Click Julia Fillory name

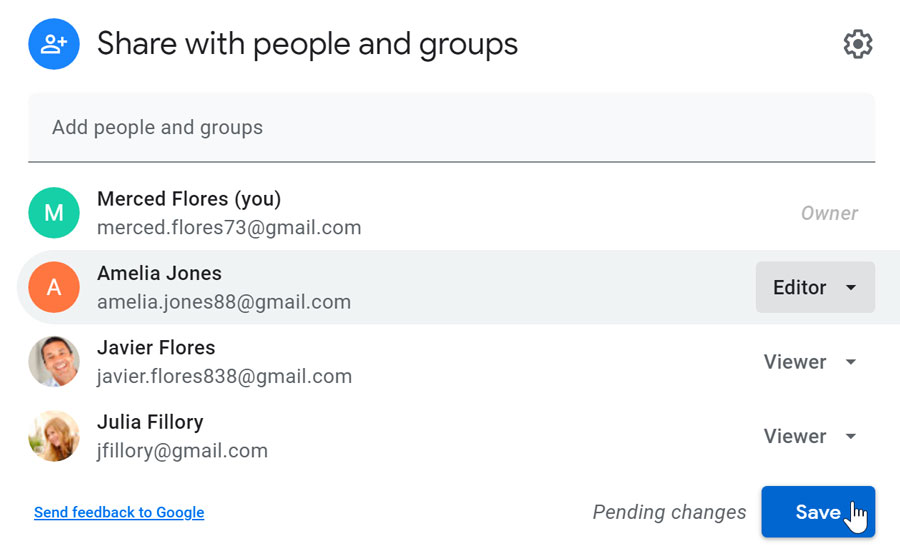click(150, 422)
